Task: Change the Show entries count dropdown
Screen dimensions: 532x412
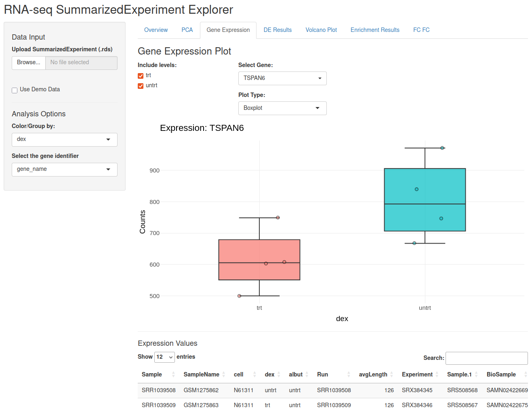Action: (164, 357)
